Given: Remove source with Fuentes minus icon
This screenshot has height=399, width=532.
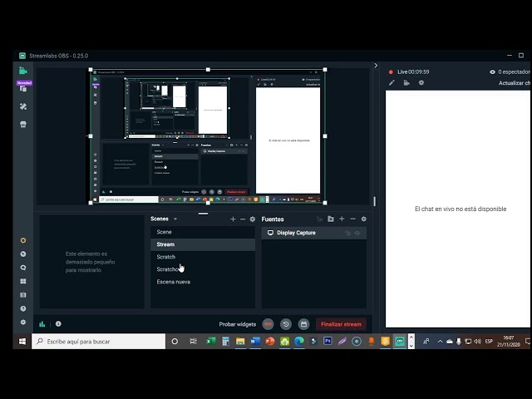Looking at the screenshot, I should coord(352,219).
